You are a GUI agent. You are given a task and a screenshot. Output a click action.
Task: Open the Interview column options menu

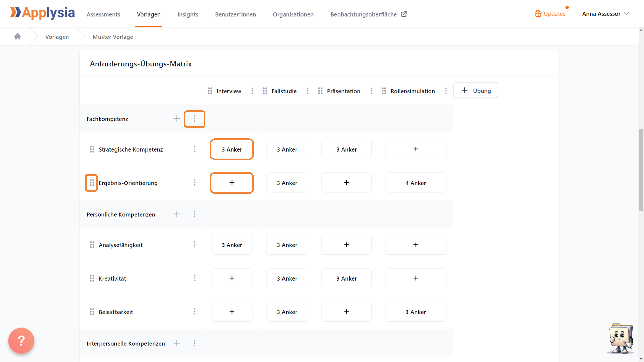252,91
